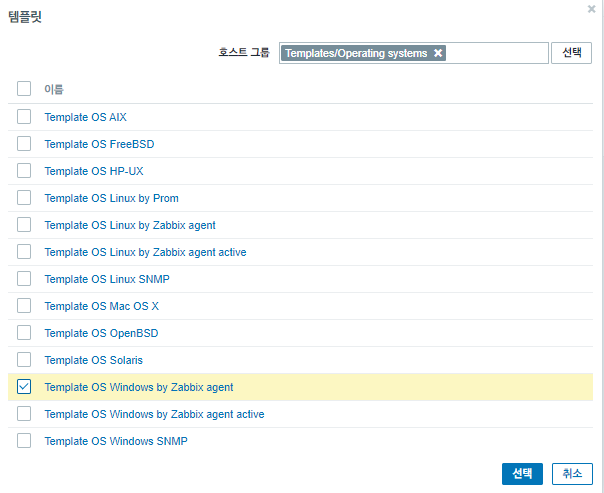The height and width of the screenshot is (493, 604).
Task: Check the Template OS Linux SNMP checkbox
Action: [24, 278]
